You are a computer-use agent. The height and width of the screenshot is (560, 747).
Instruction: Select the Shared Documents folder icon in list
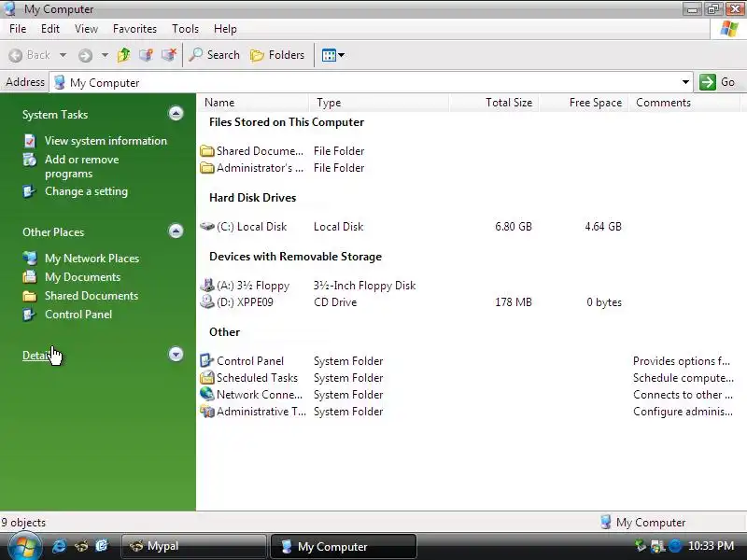pos(206,151)
